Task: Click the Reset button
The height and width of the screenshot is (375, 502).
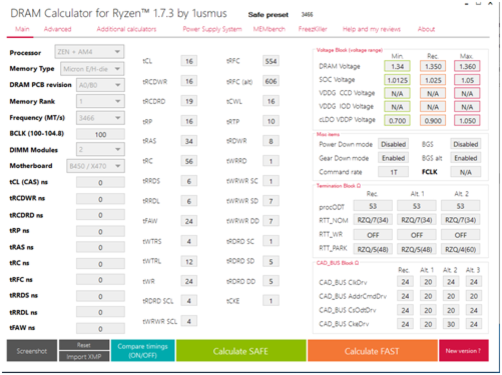Action: click(x=84, y=345)
